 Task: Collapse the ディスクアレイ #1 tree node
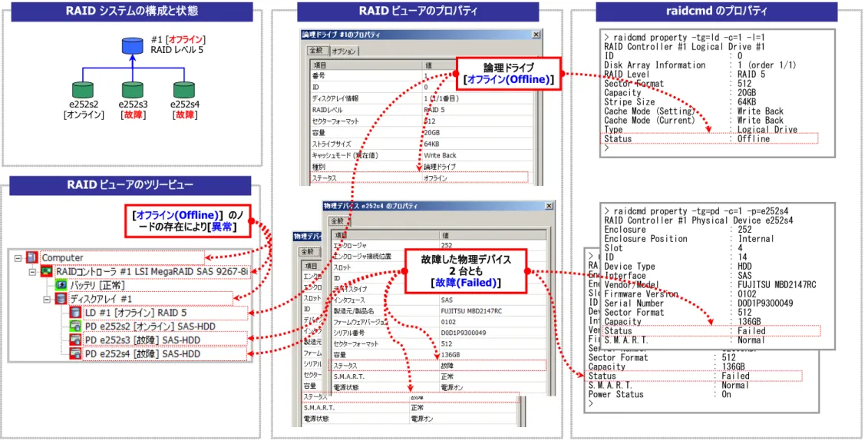point(47,299)
